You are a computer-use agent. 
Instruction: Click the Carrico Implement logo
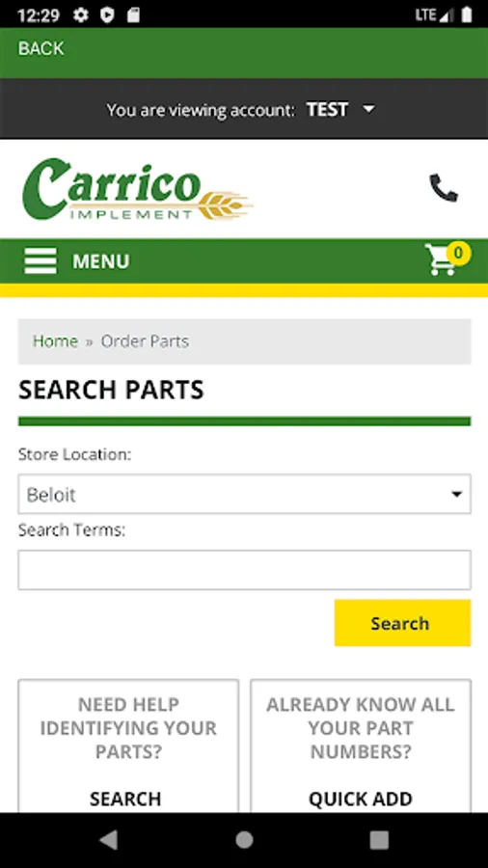click(x=137, y=189)
